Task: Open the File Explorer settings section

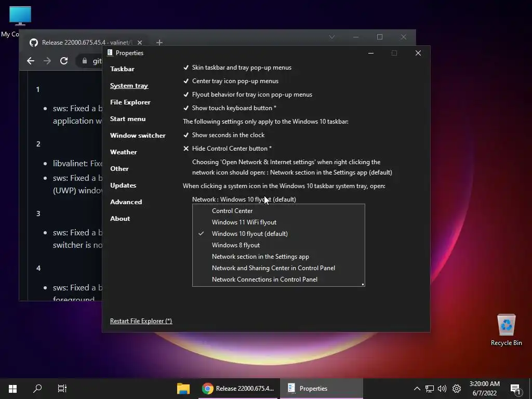Action: coord(130,102)
